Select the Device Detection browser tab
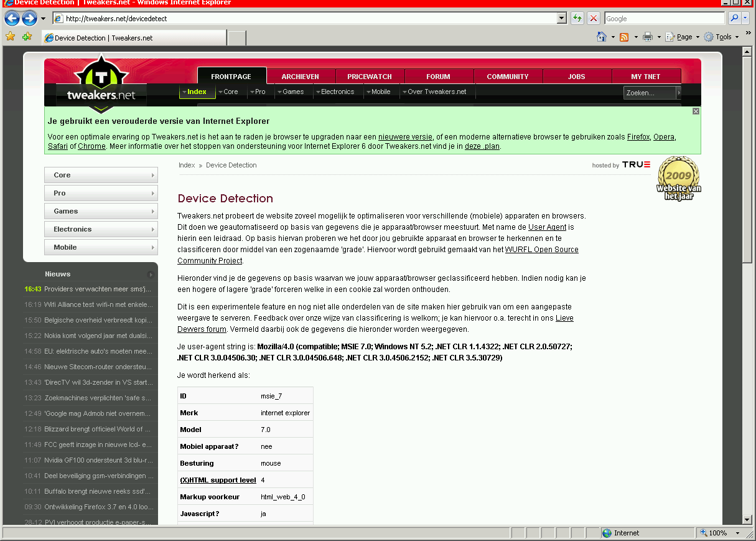This screenshot has width=756, height=541. point(134,38)
